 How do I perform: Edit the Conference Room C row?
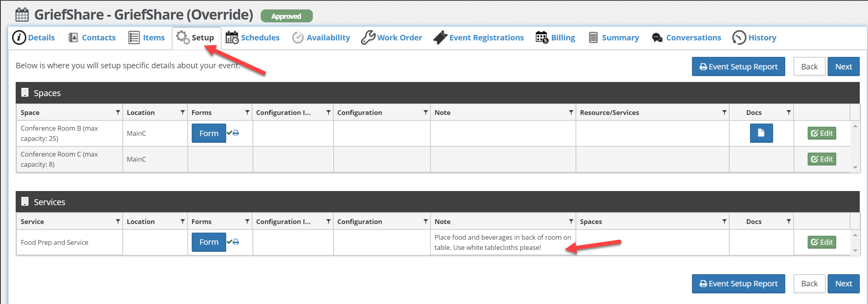(x=822, y=159)
